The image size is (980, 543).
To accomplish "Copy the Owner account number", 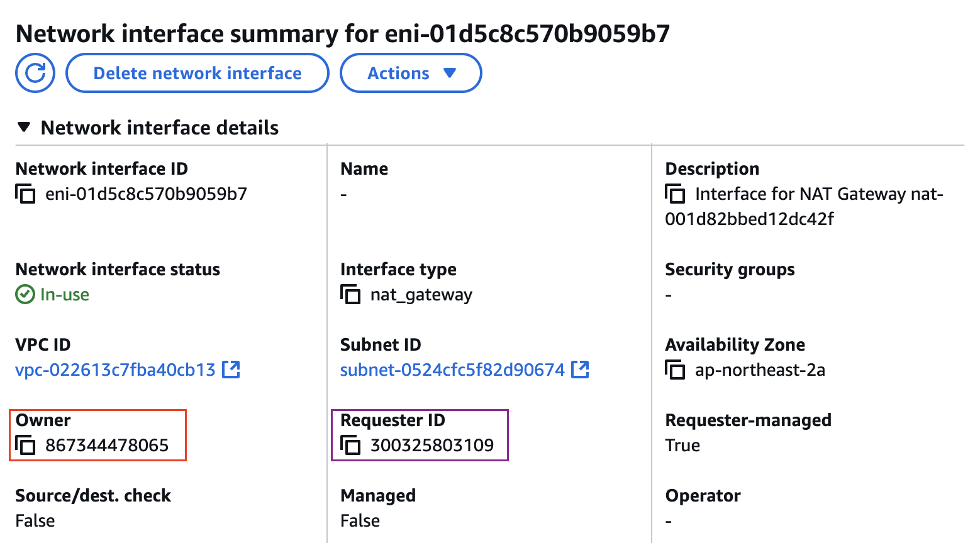I will coord(25,446).
